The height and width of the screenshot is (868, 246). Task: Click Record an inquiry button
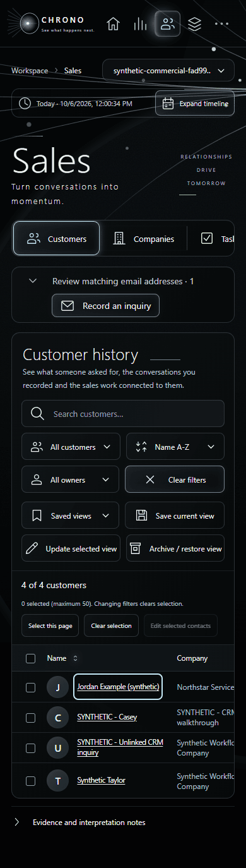106,306
